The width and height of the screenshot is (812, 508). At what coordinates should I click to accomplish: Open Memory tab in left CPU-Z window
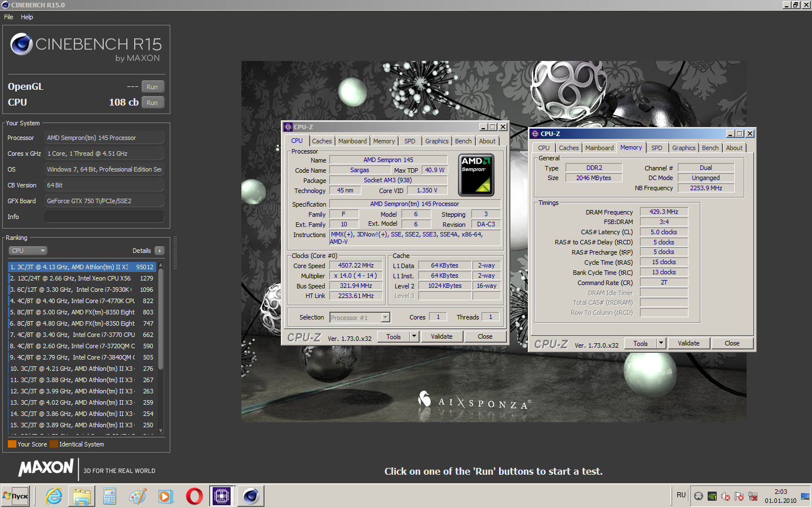[384, 141]
